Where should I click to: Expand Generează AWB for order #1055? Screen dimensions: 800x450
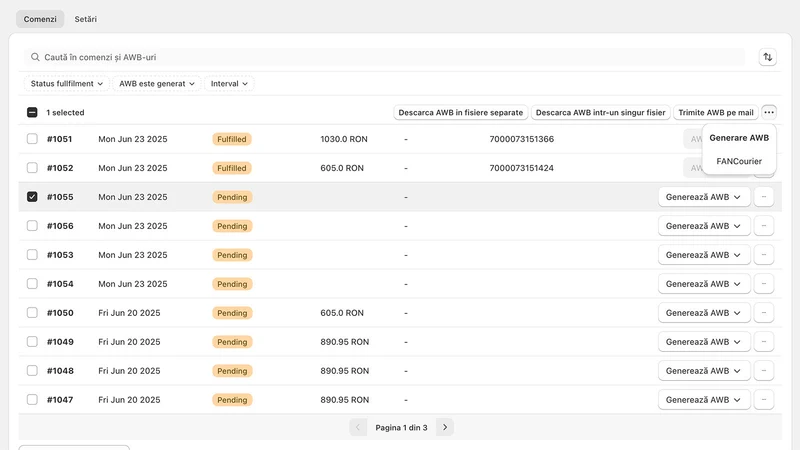pyautogui.click(x=704, y=197)
